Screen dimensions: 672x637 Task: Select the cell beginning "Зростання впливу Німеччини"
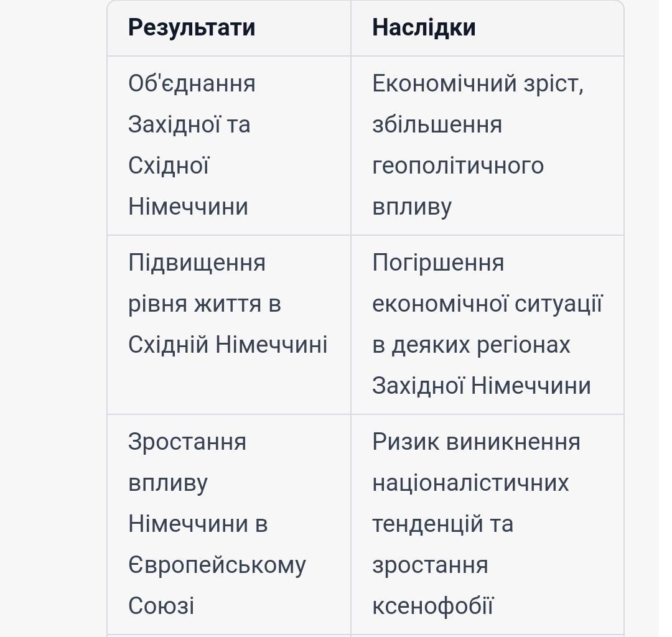point(229,524)
